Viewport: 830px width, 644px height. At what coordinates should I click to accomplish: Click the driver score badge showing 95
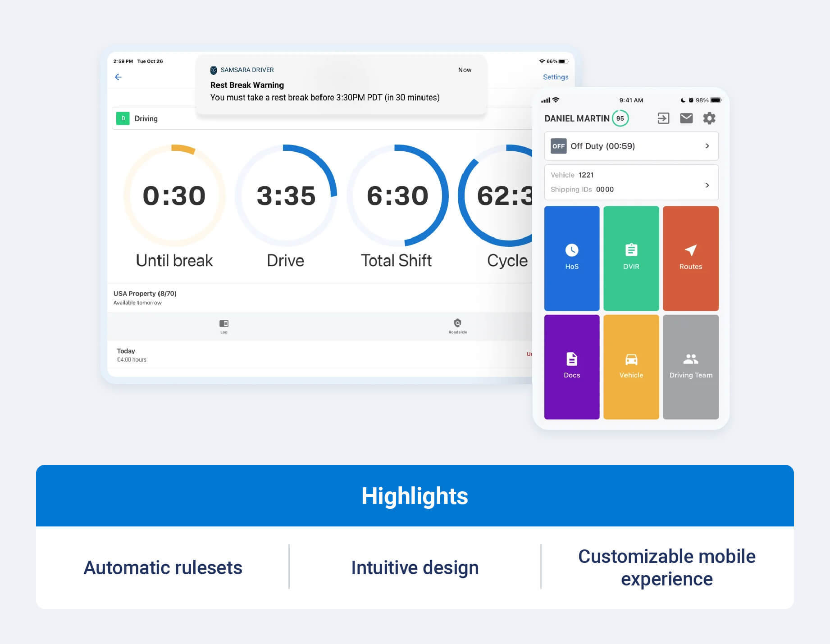tap(620, 118)
